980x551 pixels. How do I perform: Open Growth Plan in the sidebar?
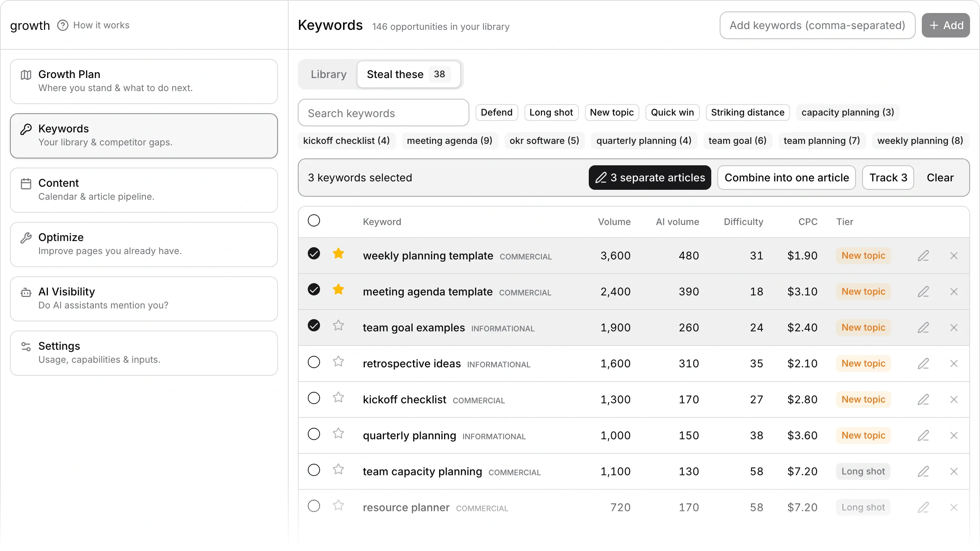(144, 81)
